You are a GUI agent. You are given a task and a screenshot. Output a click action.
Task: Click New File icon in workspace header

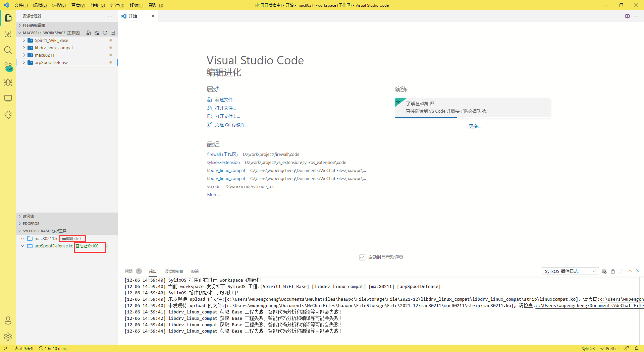[89, 33]
